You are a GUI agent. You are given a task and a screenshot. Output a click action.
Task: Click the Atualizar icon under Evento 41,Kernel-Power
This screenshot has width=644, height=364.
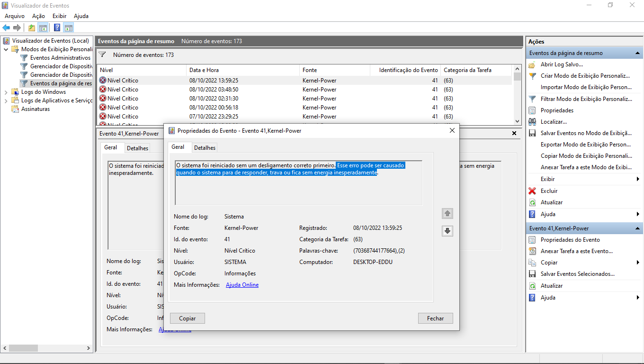coord(532,286)
